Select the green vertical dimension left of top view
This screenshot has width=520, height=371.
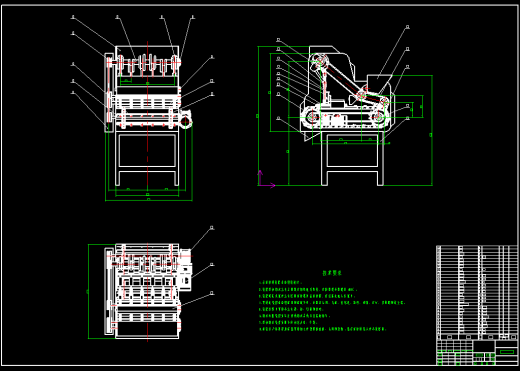pyautogui.click(x=88, y=291)
